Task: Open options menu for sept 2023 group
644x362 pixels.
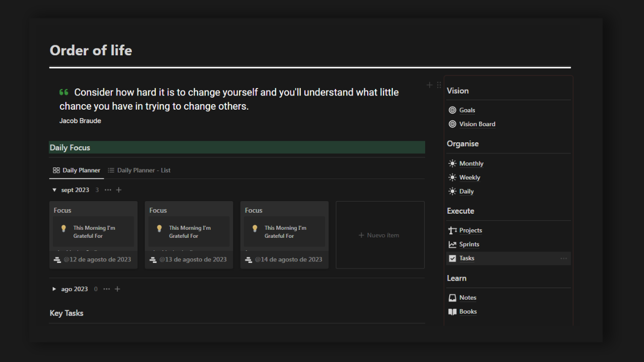Action: (x=108, y=190)
